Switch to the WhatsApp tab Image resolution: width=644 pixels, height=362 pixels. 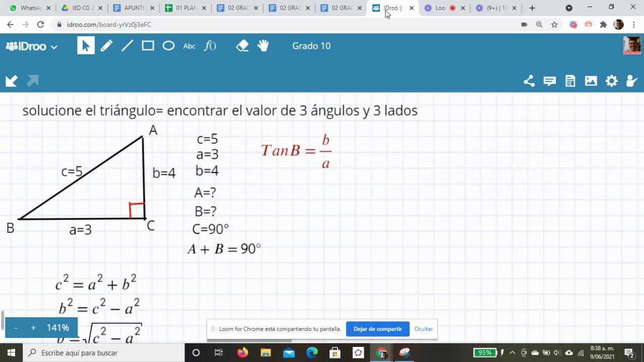[x=29, y=8]
